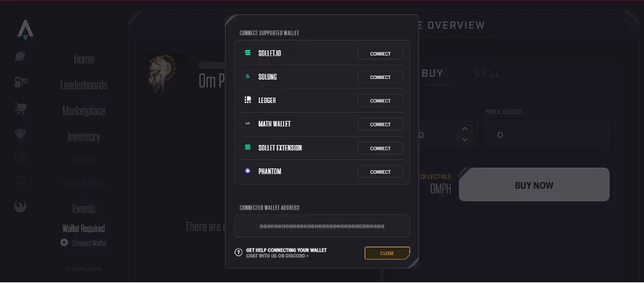The height and width of the screenshot is (283, 644).
Task: Click the Phantom wallet icon
Action: tap(248, 171)
